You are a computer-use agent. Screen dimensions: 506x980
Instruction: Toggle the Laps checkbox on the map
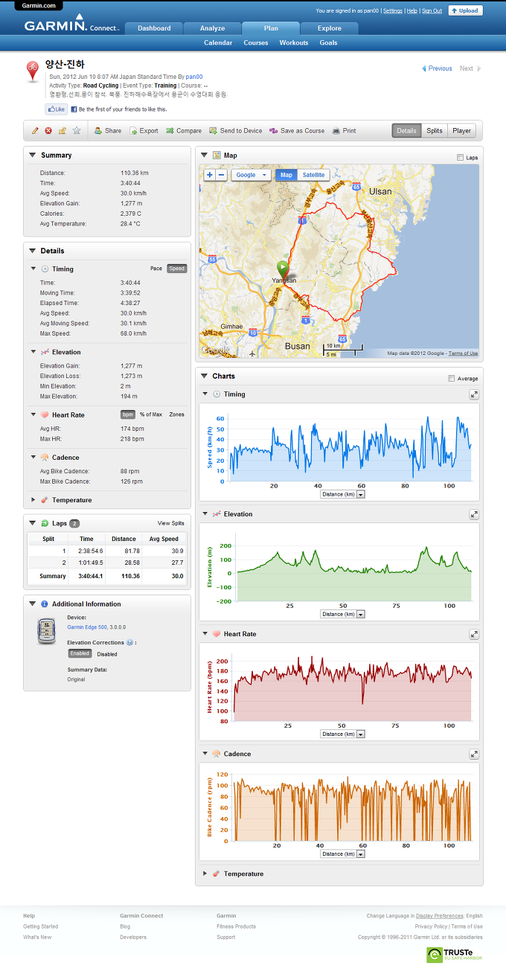point(461,158)
